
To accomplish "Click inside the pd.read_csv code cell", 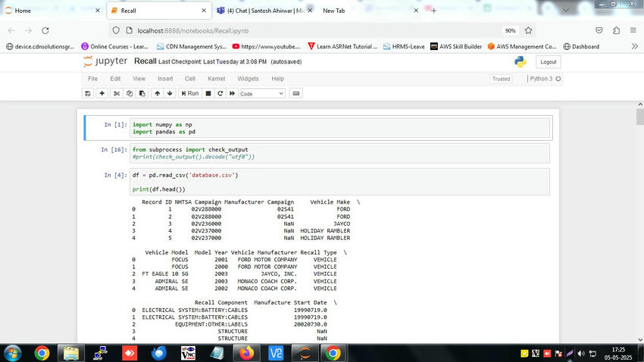I will click(x=339, y=182).
